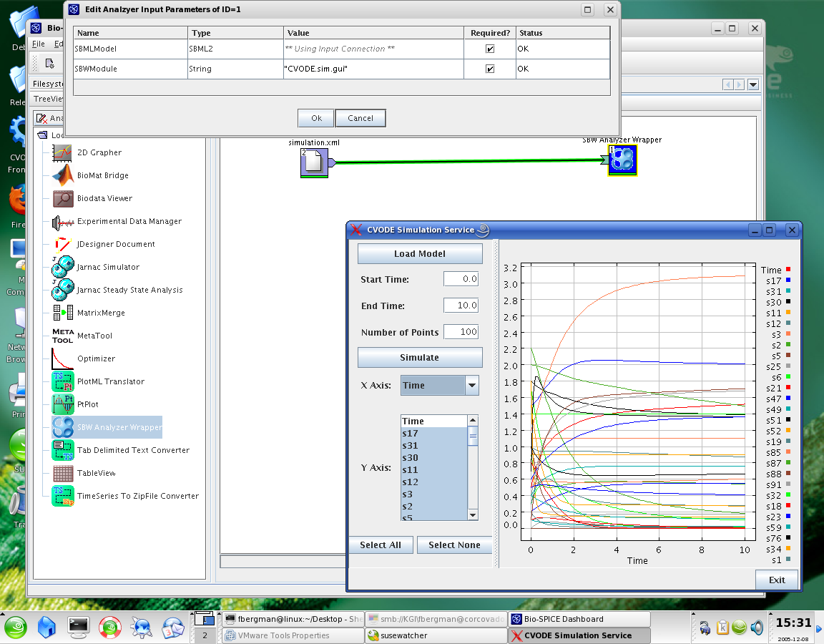The image size is (824, 644).
Task: Toggle Required checkbox for SBMLModel
Action: (x=490, y=49)
